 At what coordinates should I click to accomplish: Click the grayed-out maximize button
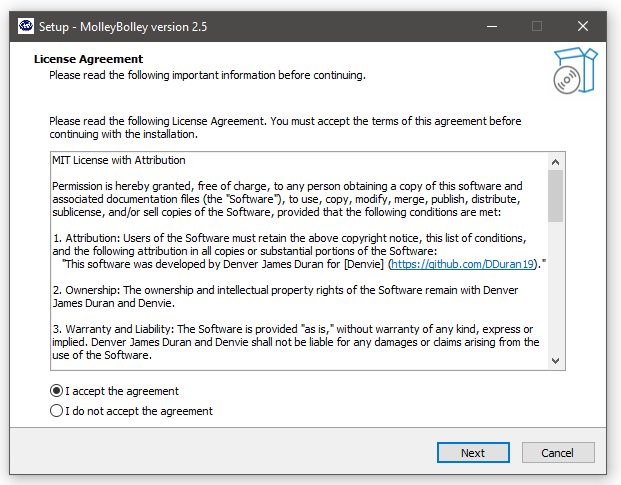click(x=537, y=27)
